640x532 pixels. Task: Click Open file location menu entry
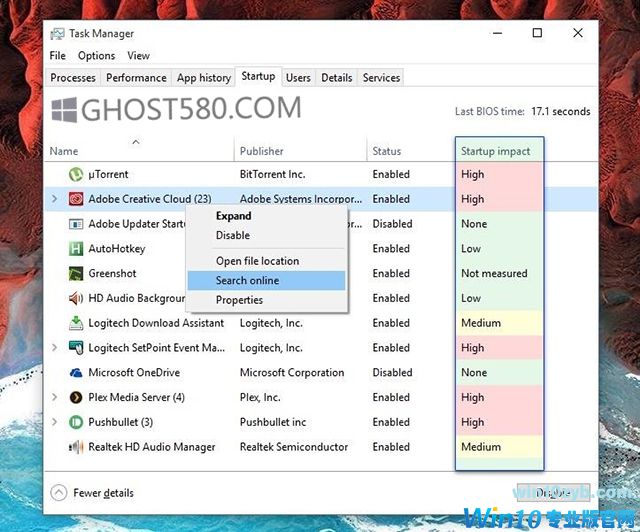tap(257, 261)
